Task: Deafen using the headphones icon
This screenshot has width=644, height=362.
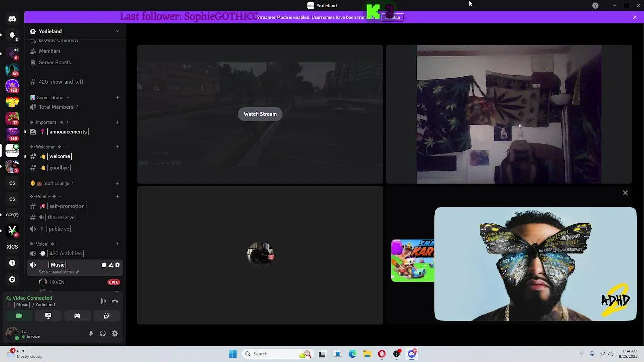Action: click(x=103, y=333)
